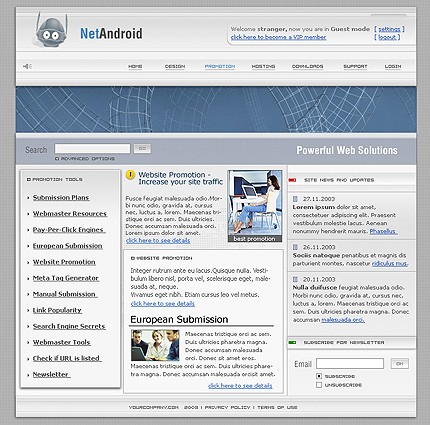Click the logout link
This screenshot has height=425, width=430.
387,37
